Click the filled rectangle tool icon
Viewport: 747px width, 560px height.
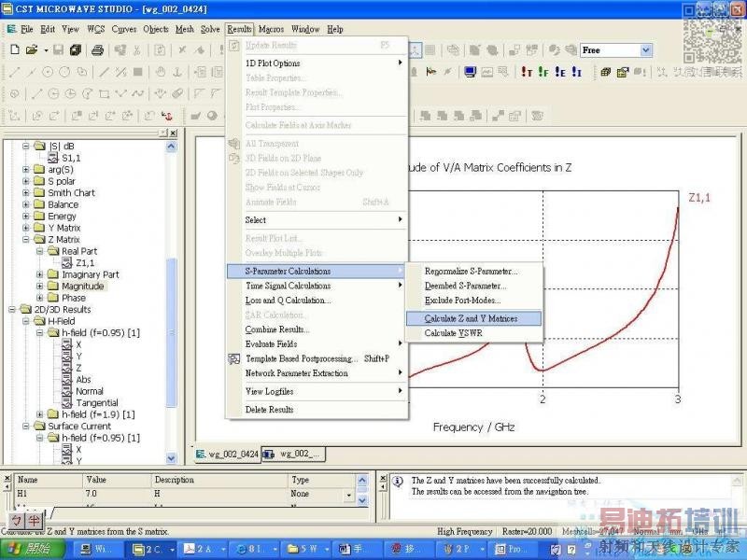[137, 72]
